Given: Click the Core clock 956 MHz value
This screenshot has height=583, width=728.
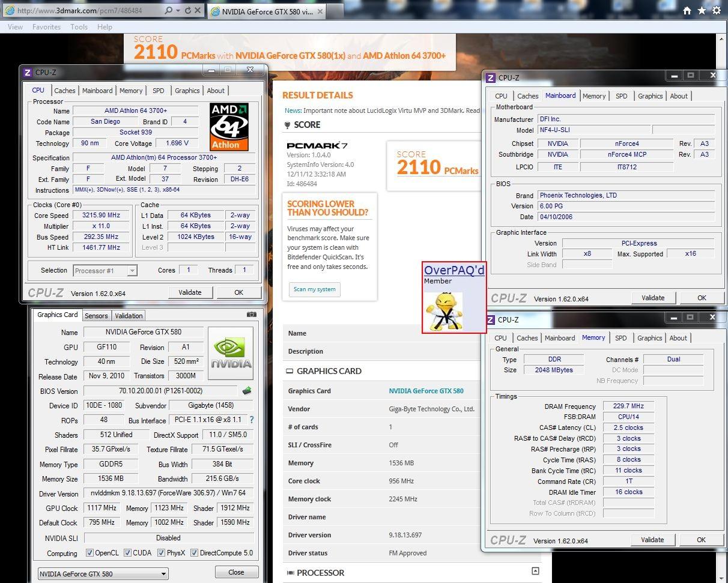Looking at the screenshot, I should (x=401, y=481).
